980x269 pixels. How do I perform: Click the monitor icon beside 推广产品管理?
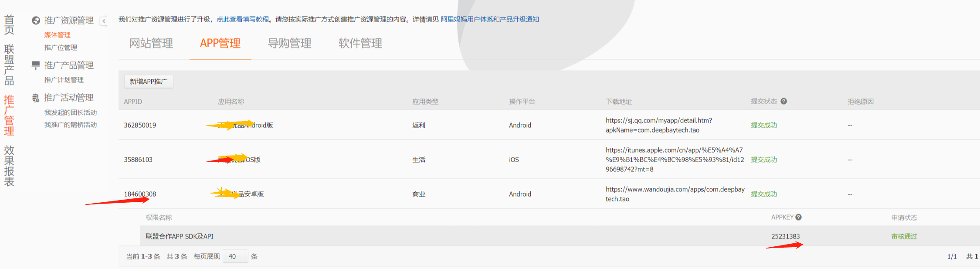[x=36, y=65]
